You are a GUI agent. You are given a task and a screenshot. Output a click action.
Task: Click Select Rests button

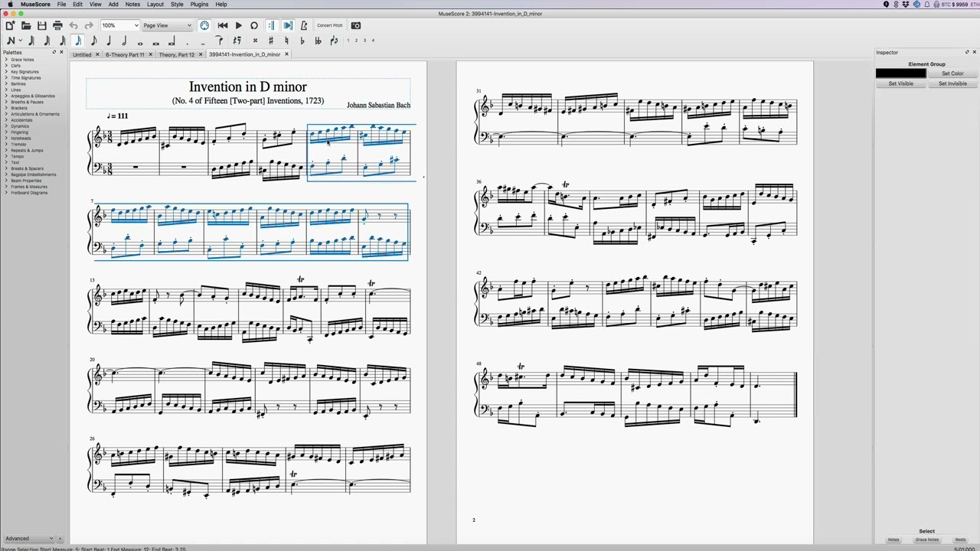click(x=960, y=540)
